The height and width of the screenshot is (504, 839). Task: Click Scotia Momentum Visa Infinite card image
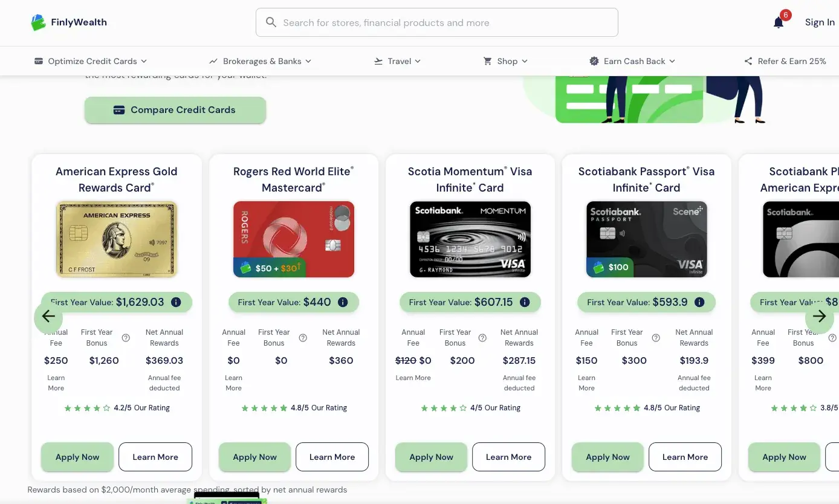pos(470,239)
